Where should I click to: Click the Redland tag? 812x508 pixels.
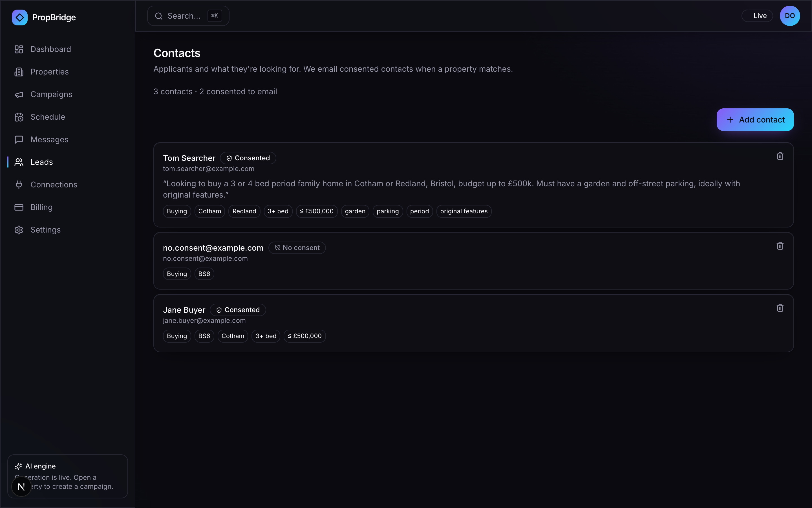(244, 211)
